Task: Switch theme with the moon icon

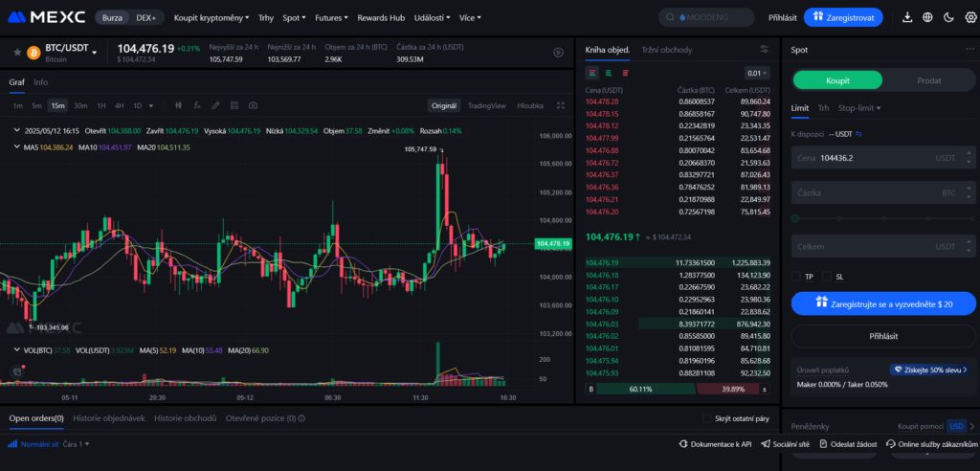Action: pos(948,17)
